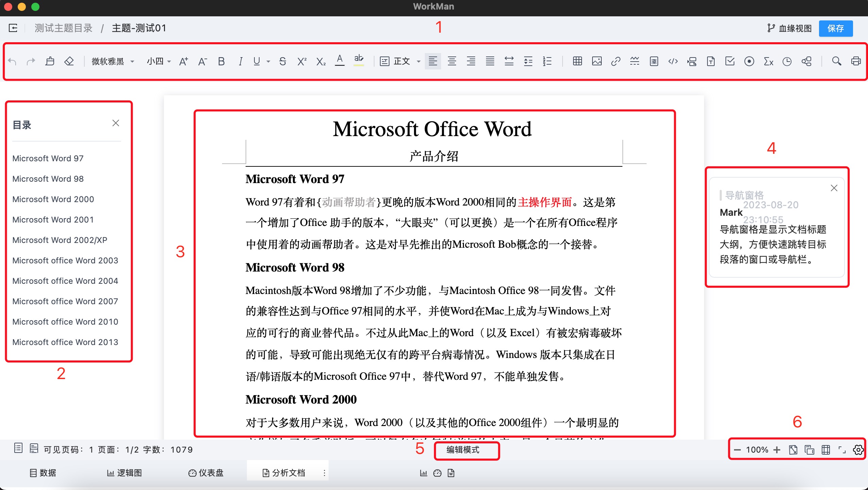Insert a date/time control

[x=787, y=61]
